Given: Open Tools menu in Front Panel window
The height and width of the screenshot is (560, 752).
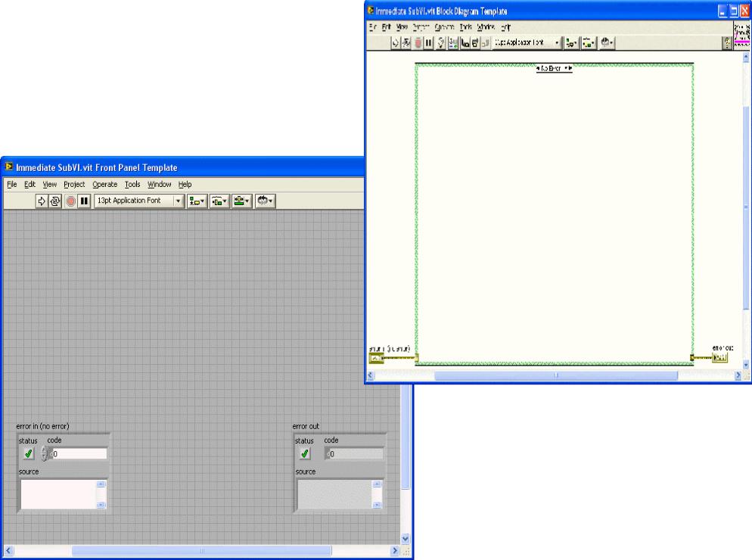Looking at the screenshot, I should 132,184.
